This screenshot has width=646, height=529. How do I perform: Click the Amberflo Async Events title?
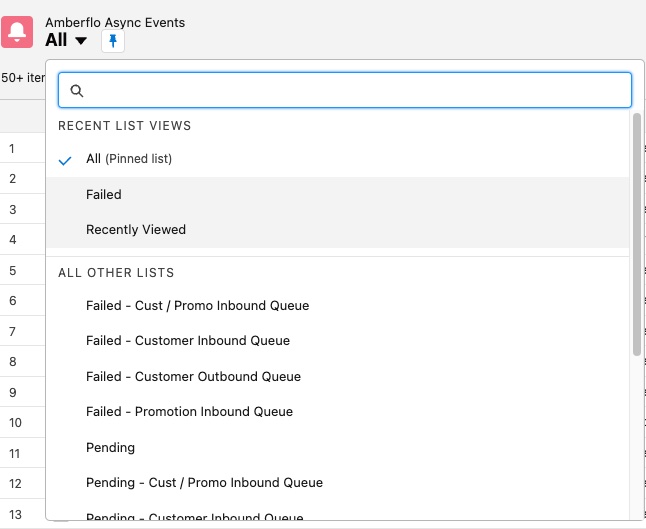115,22
